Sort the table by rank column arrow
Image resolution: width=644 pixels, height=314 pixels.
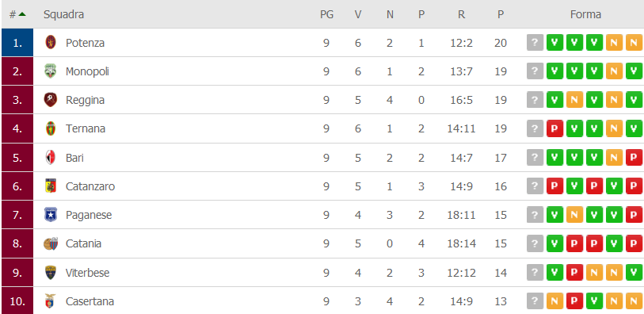(22, 14)
